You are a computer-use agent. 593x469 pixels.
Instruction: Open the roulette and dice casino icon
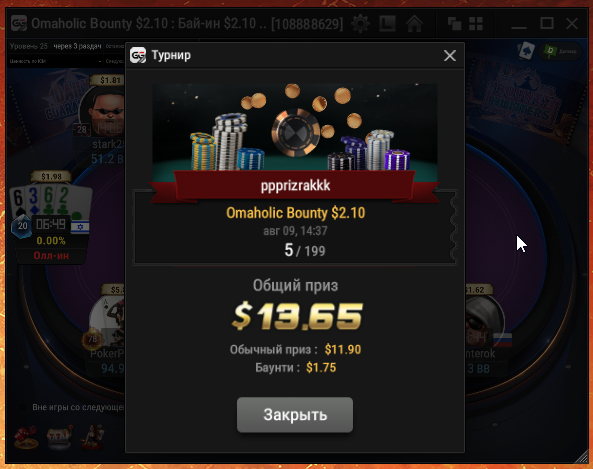(x=26, y=438)
